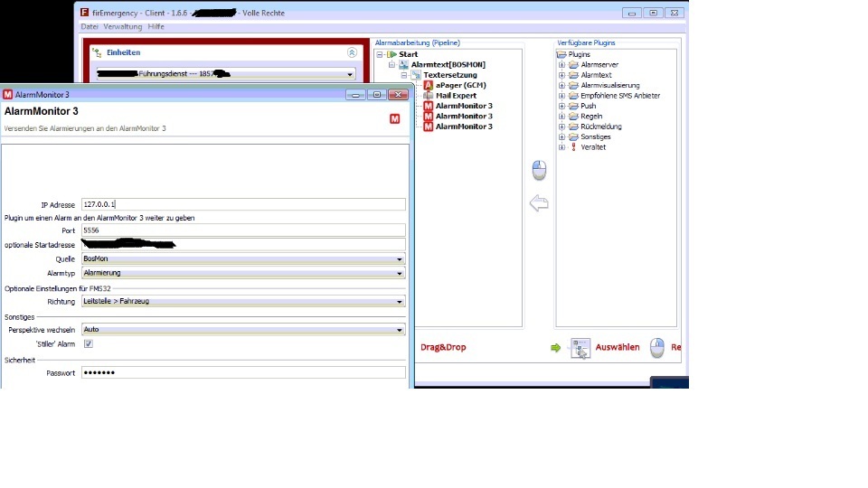Screen dimensions: 868x488
Task: Click the mouse icon above left arrow
Action: [x=539, y=170]
